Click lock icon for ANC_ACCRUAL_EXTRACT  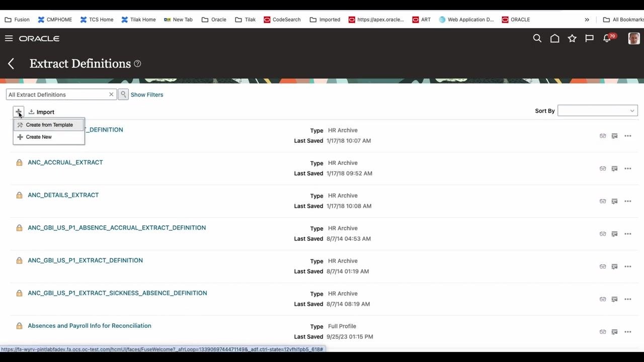[x=19, y=162]
